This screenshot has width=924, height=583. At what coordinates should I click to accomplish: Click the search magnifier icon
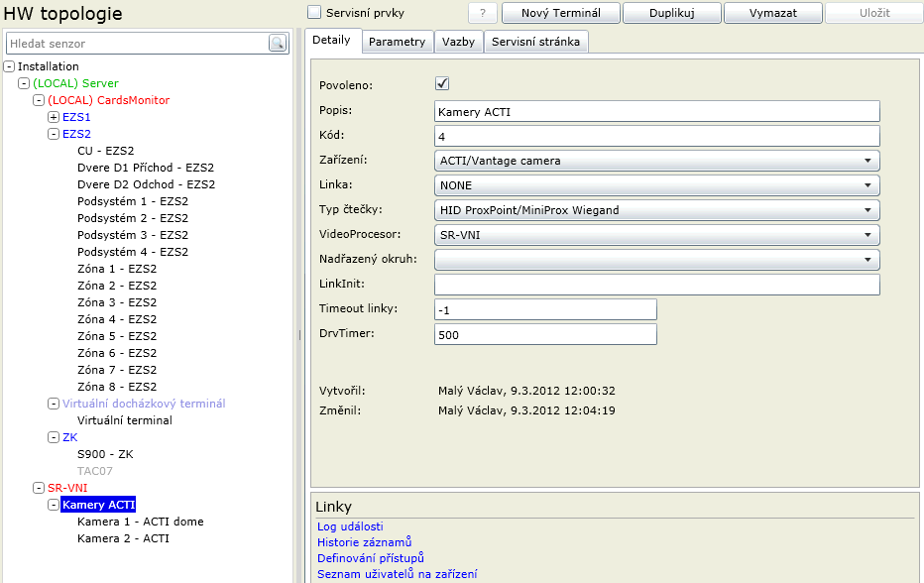click(x=278, y=43)
